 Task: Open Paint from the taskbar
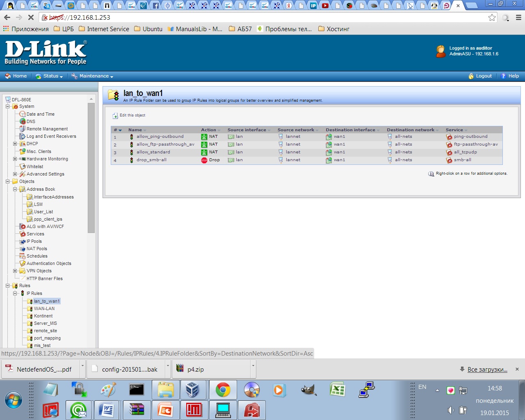click(108, 390)
